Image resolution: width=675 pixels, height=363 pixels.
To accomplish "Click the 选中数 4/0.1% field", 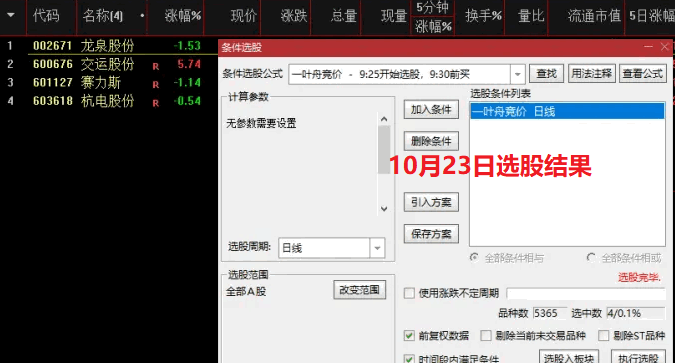I will (635, 313).
